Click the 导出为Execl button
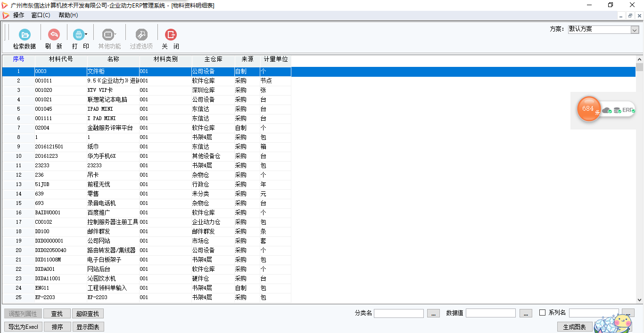644x333 pixels. pyautogui.click(x=23, y=327)
